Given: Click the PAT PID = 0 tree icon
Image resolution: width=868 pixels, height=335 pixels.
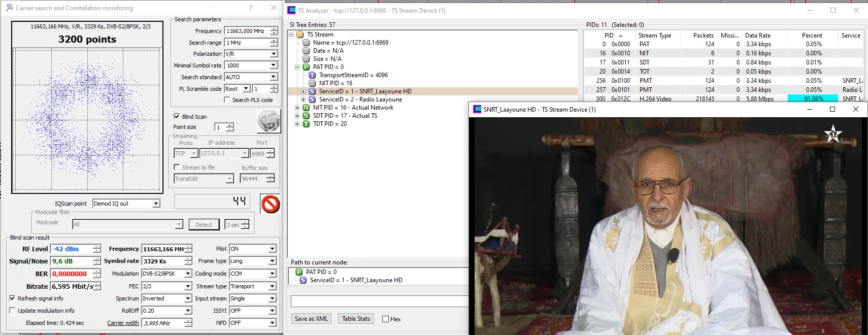Looking at the screenshot, I should tap(306, 67).
